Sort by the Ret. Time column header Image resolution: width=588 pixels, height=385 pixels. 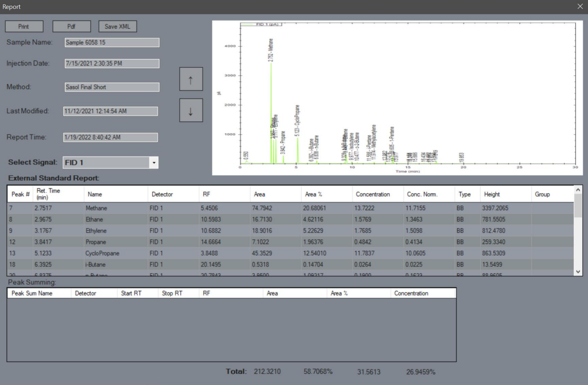pyautogui.click(x=56, y=194)
